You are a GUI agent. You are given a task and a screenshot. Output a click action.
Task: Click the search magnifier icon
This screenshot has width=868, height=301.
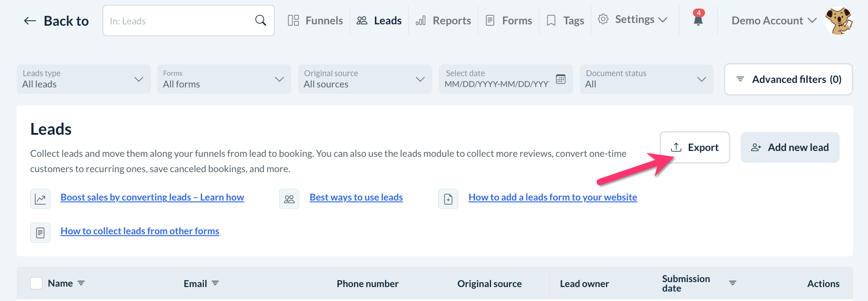(x=261, y=20)
